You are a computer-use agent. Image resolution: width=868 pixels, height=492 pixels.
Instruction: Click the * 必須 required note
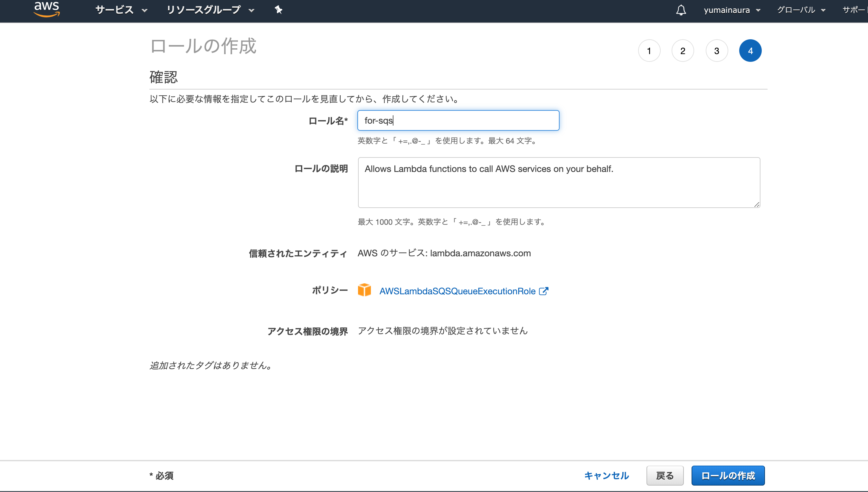[x=162, y=476]
